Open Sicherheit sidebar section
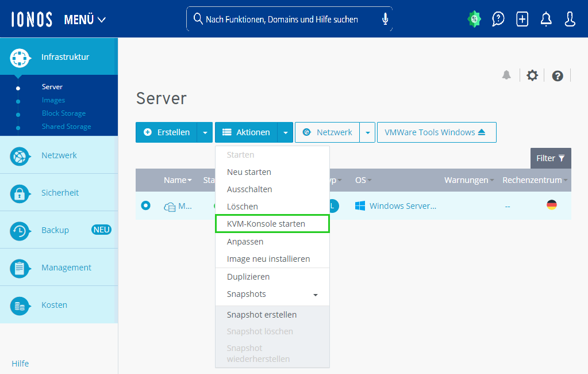 tap(59, 193)
